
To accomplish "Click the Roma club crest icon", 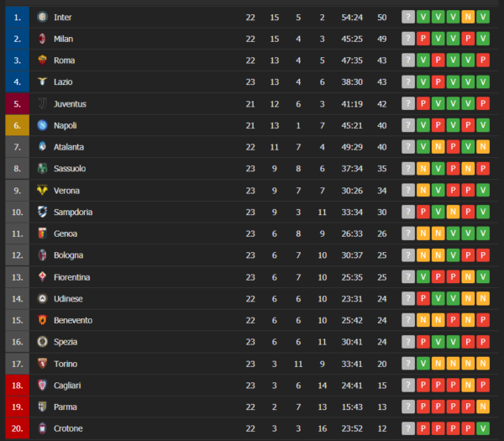I will [x=42, y=60].
